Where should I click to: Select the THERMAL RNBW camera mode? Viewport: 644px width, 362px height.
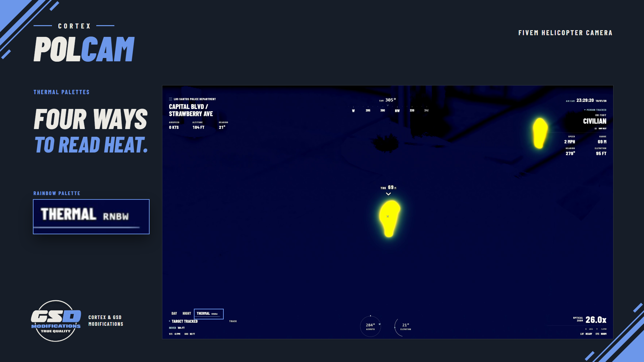click(x=209, y=314)
